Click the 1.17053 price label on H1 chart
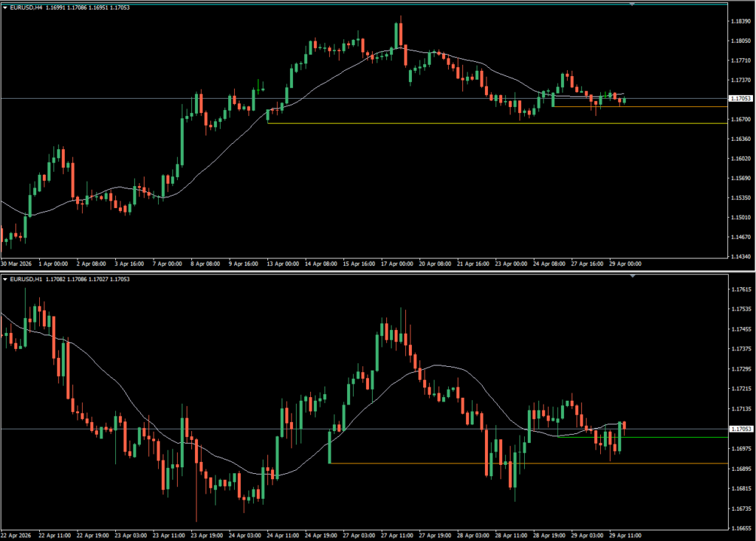Image resolution: width=756 pixels, height=541 pixels. [740, 429]
